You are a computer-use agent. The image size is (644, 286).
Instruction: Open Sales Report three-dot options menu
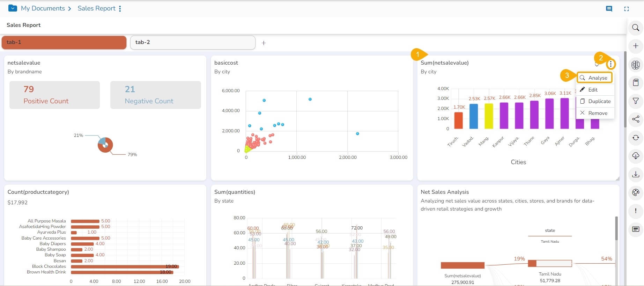120,9
